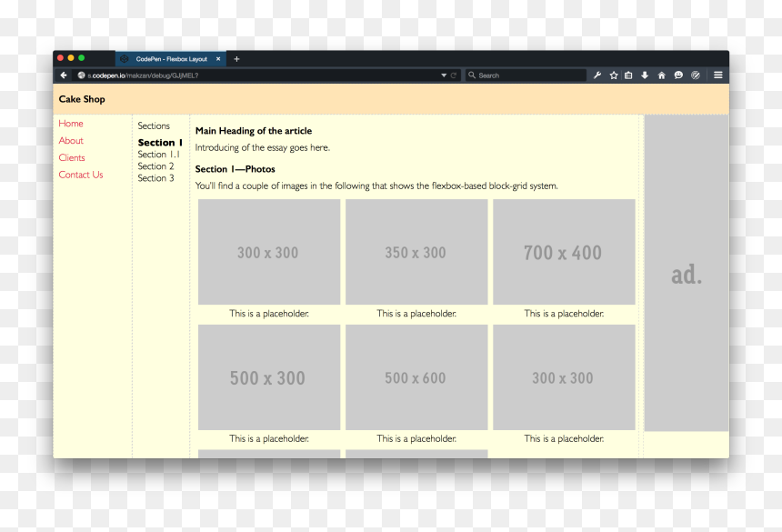Click the Cake Shop header title

point(82,99)
